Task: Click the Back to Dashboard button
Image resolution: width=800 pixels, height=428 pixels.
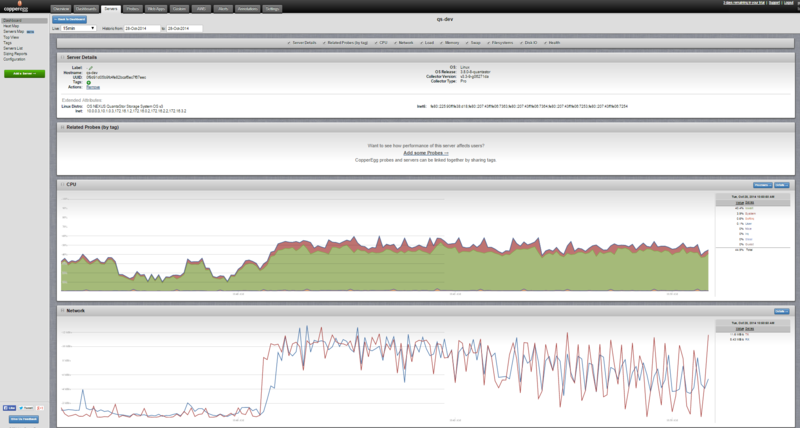Action: (69, 19)
